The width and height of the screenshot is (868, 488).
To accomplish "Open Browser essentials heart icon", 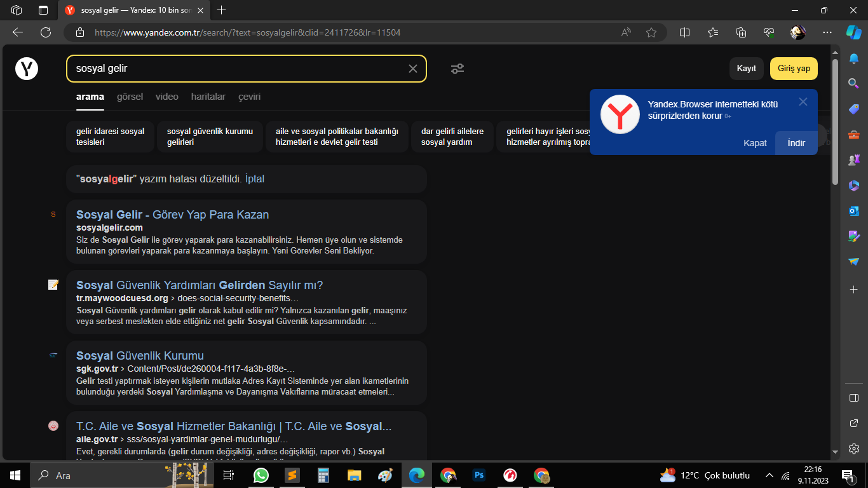I will 769,32.
